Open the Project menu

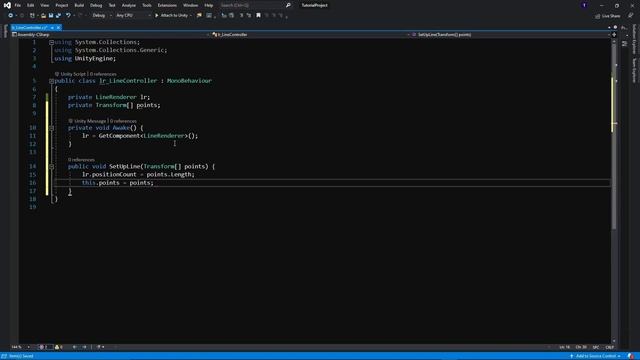[x=62, y=5]
